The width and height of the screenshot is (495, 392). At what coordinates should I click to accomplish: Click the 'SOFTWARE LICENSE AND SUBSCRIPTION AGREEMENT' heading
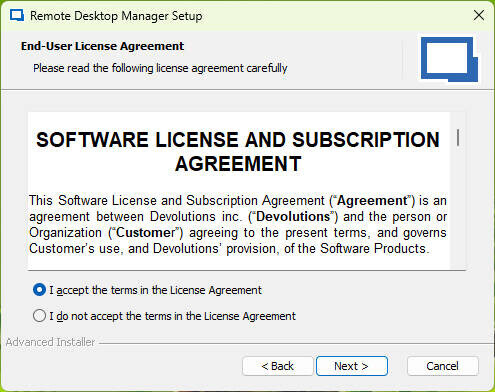point(238,152)
